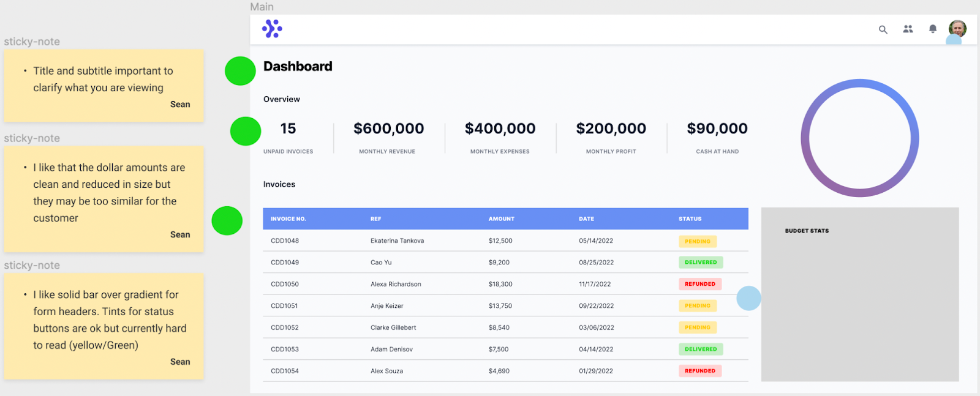Select the green marker beside the invoice table header

coord(227,221)
